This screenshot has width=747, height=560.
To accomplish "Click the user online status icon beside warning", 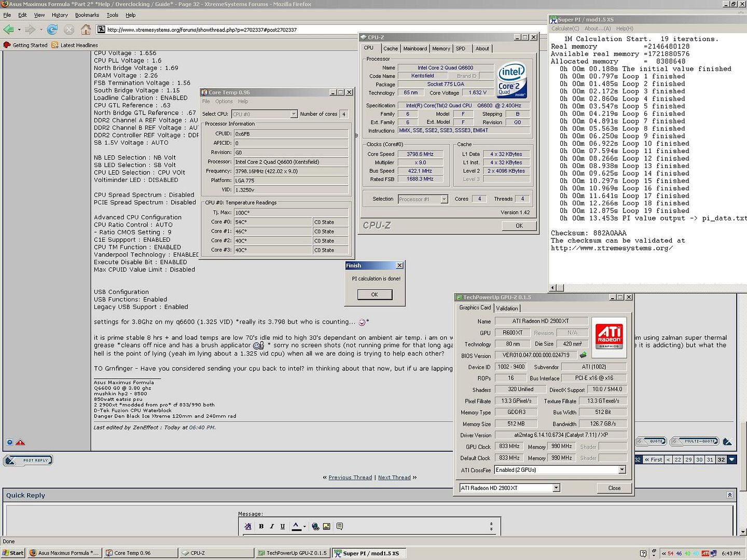I will coord(9,442).
